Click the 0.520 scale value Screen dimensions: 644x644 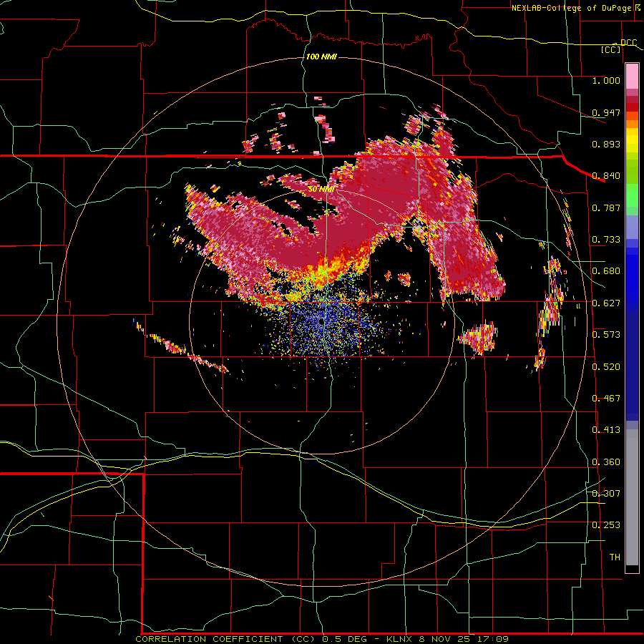[x=606, y=367]
